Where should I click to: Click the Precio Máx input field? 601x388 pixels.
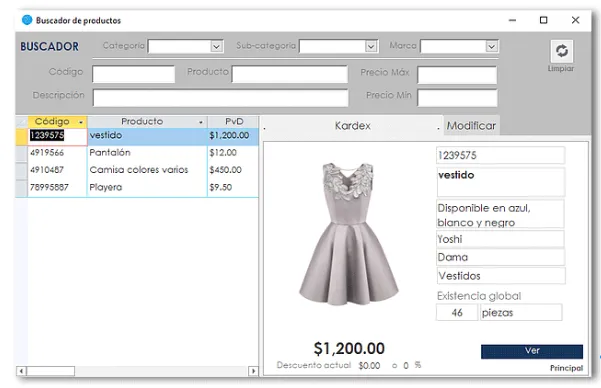(457, 75)
